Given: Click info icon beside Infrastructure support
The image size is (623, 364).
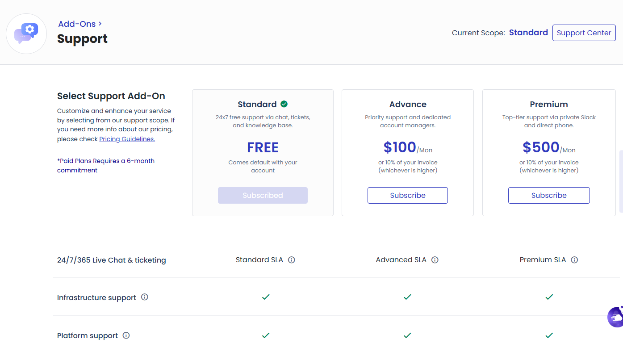Looking at the screenshot, I should coord(145,297).
